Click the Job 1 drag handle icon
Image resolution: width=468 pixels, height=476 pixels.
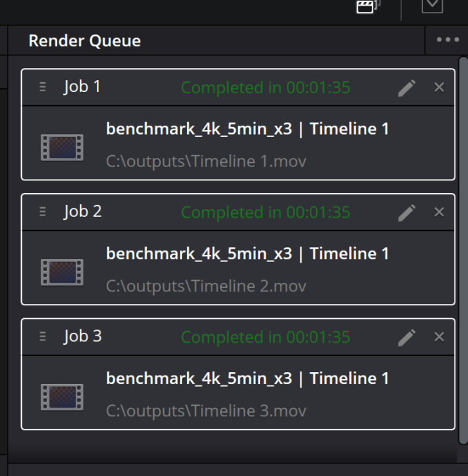click(43, 87)
